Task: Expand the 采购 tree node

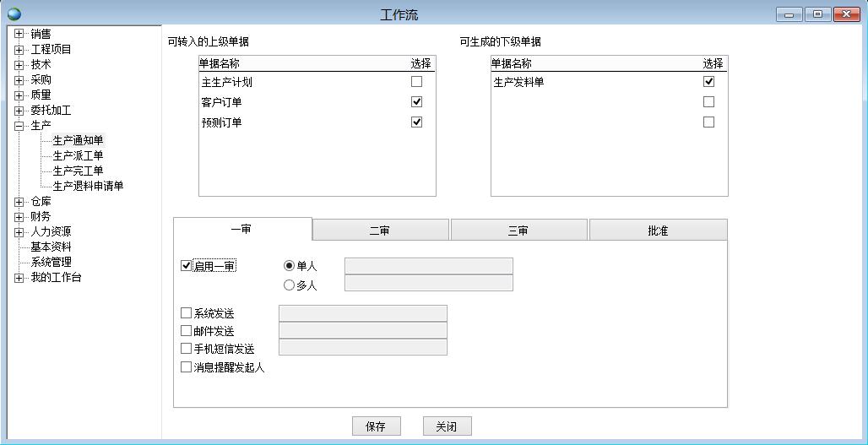Action: 19,80
